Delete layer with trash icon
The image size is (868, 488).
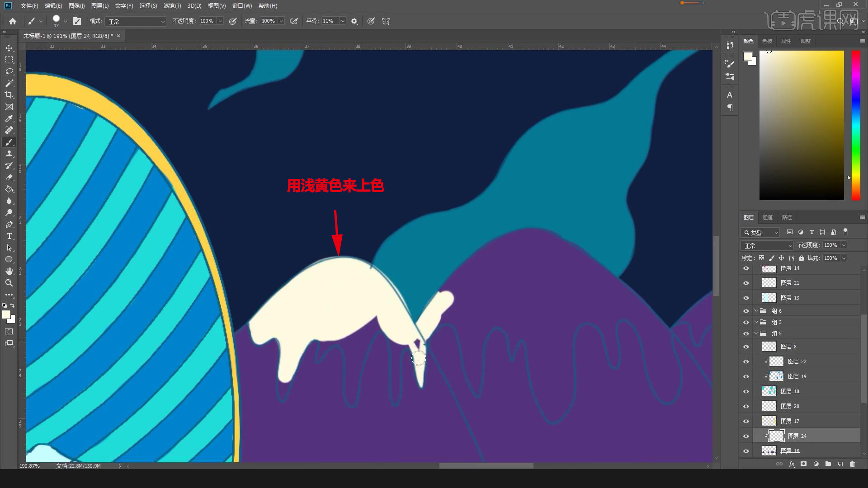[x=852, y=464]
